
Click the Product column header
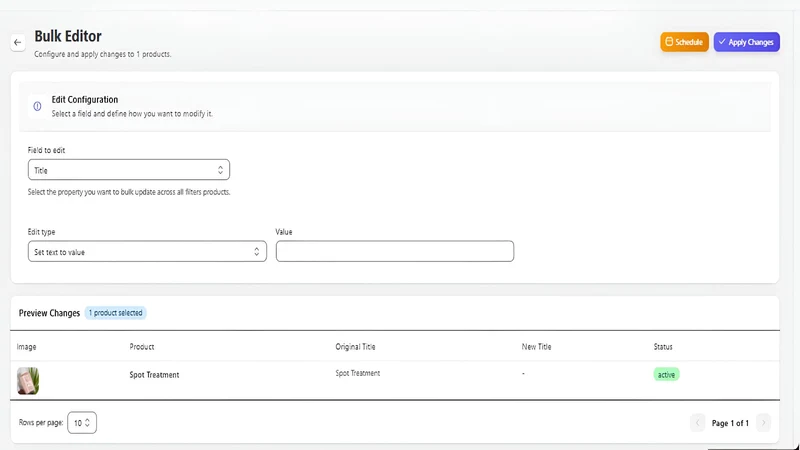[142, 346]
